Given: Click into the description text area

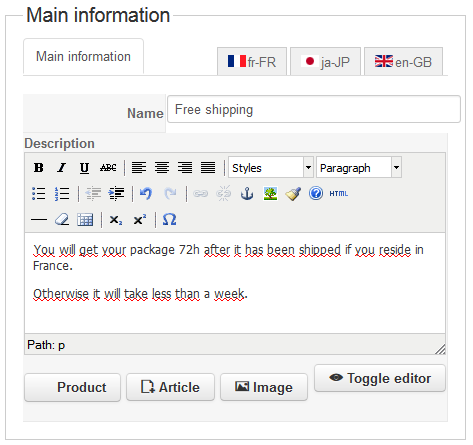Looking at the screenshot, I should click(x=235, y=283).
